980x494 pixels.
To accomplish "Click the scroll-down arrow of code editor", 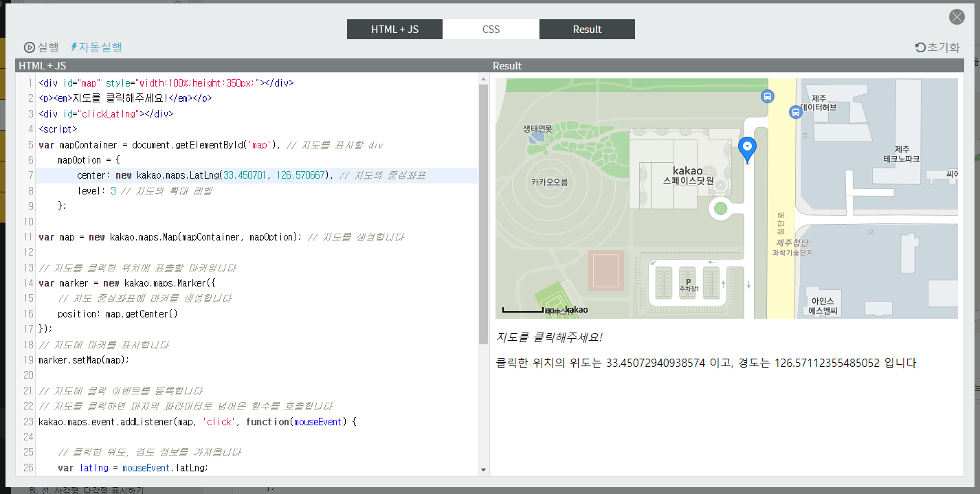I will click(483, 470).
